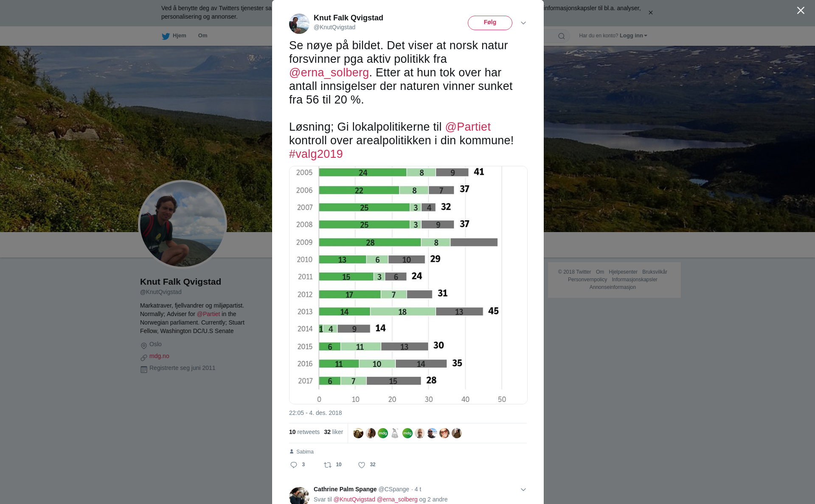Image resolution: width=815 pixels, height=504 pixels.
Task: Like the tweet with heart icon
Action: point(362,465)
